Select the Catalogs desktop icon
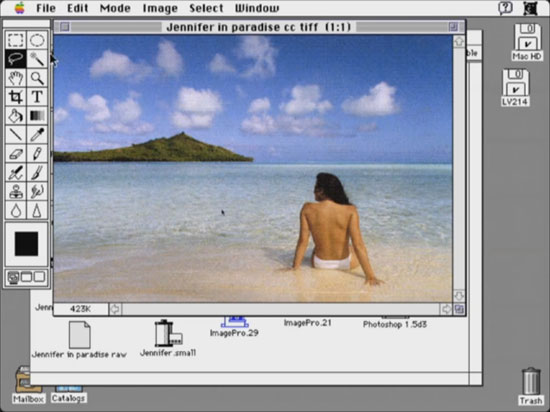The height and width of the screenshot is (412, 550). (x=68, y=394)
